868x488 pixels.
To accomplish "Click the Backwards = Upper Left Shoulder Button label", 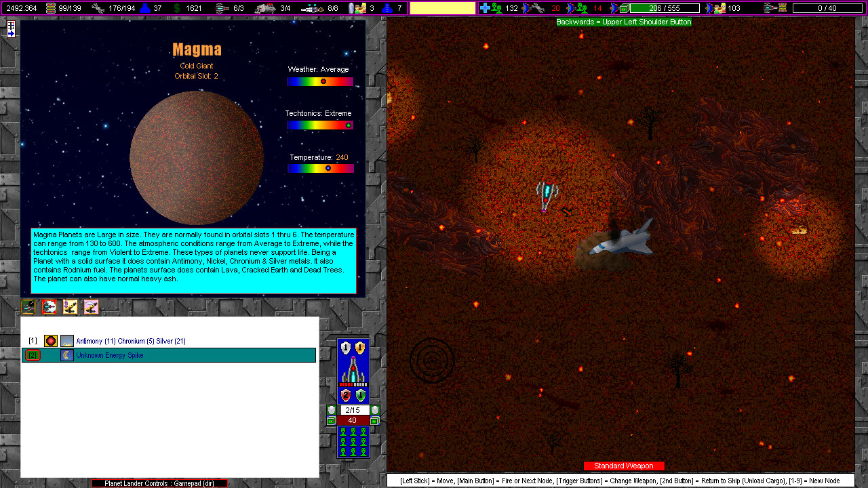I will (x=623, y=22).
